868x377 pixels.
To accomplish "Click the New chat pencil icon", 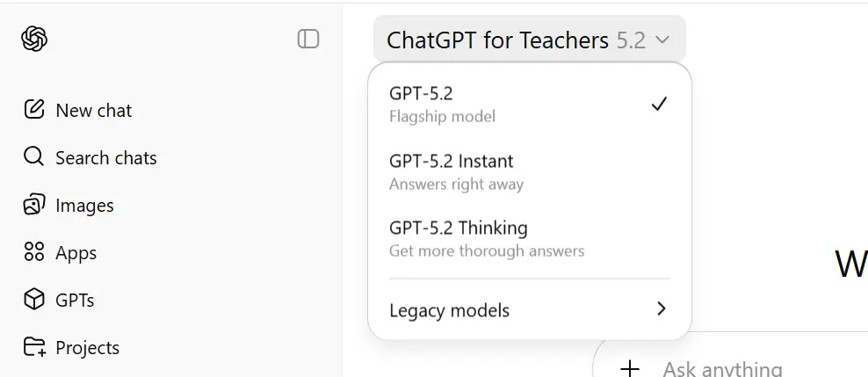I will (x=33, y=110).
